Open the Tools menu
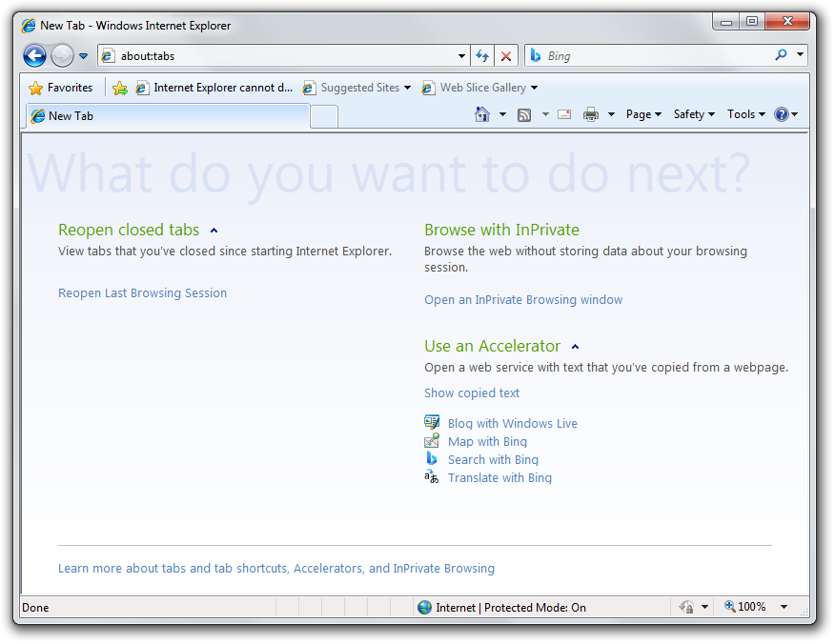The height and width of the screenshot is (644, 835). [746, 114]
